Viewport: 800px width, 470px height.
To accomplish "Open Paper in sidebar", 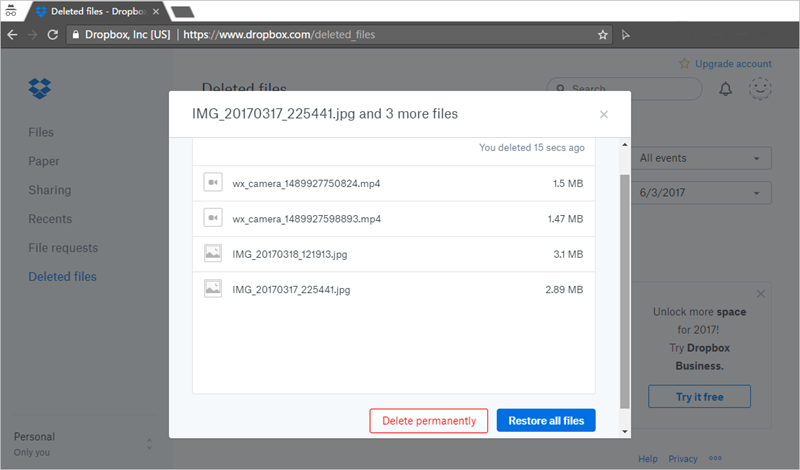I will (44, 161).
